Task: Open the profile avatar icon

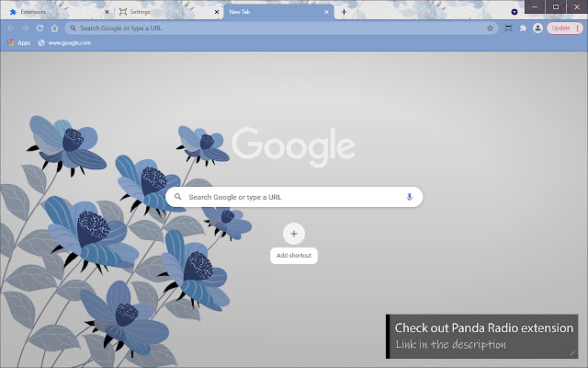Action: click(537, 29)
